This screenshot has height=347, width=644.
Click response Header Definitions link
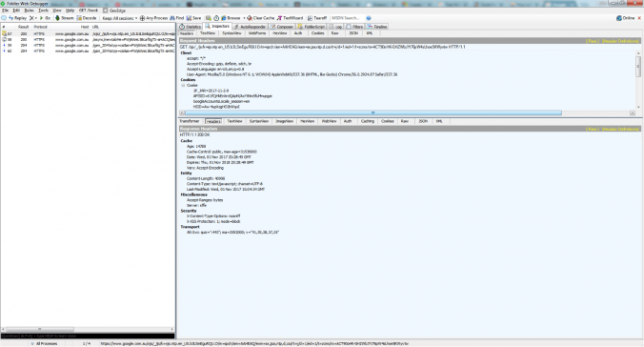pyautogui.click(x=621, y=129)
